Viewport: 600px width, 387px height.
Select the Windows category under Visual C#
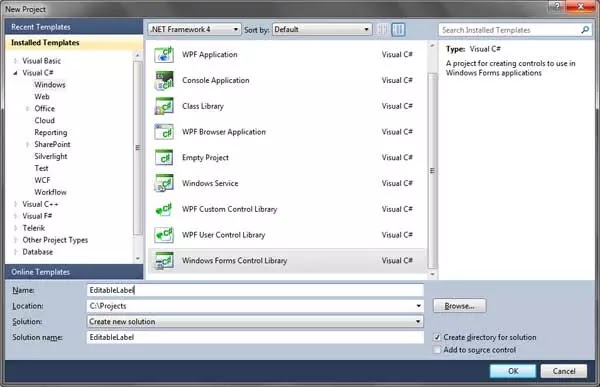click(50, 85)
